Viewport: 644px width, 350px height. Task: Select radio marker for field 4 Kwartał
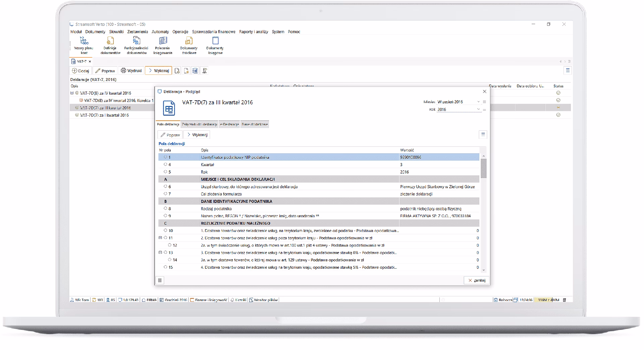[x=165, y=165]
